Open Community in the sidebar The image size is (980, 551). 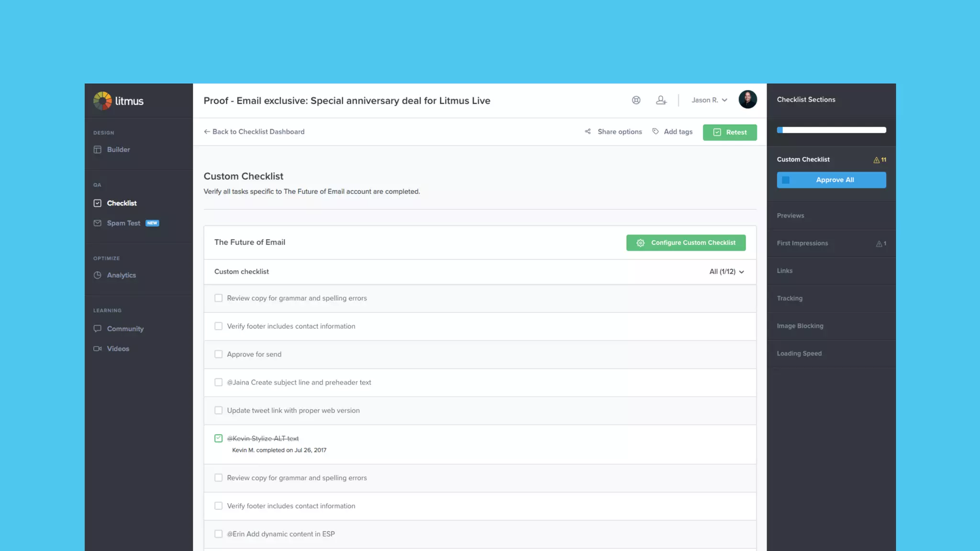coord(125,329)
